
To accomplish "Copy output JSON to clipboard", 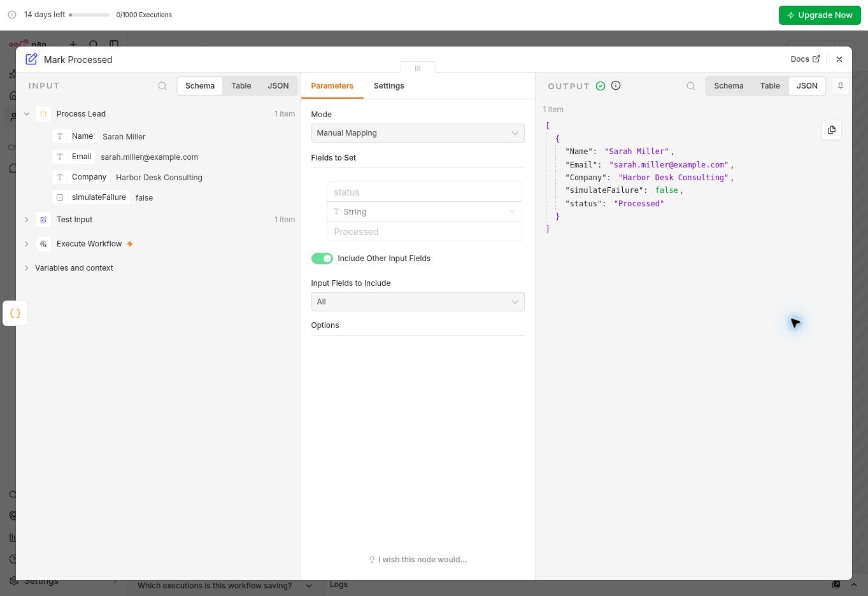I will [831, 130].
